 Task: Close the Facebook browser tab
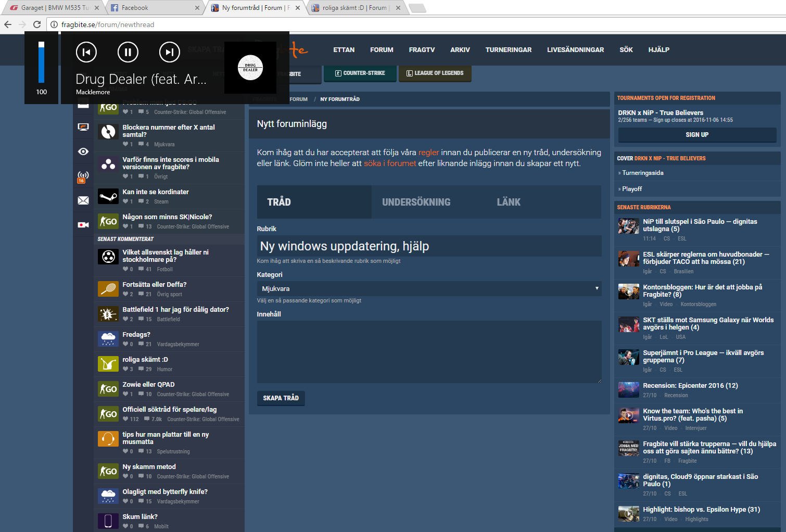click(x=197, y=8)
